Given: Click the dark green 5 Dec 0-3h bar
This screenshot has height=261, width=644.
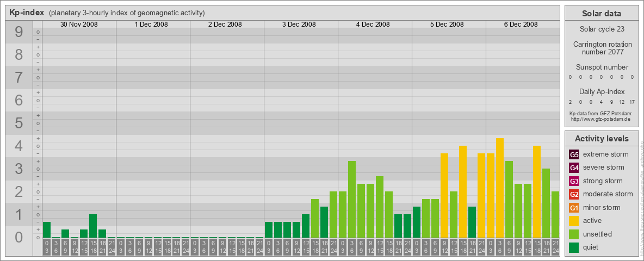Looking at the screenshot, I should pyautogui.click(x=417, y=222).
